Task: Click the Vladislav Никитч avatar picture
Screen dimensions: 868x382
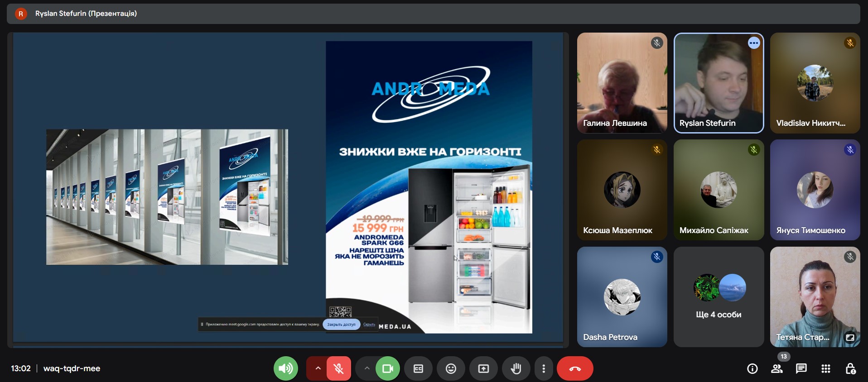Action: click(x=815, y=83)
